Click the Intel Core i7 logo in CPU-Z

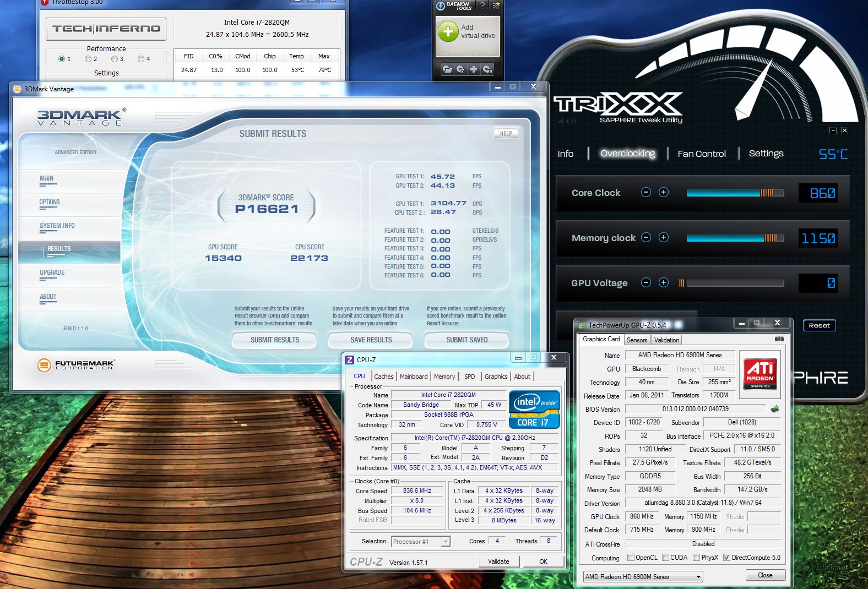click(x=534, y=409)
